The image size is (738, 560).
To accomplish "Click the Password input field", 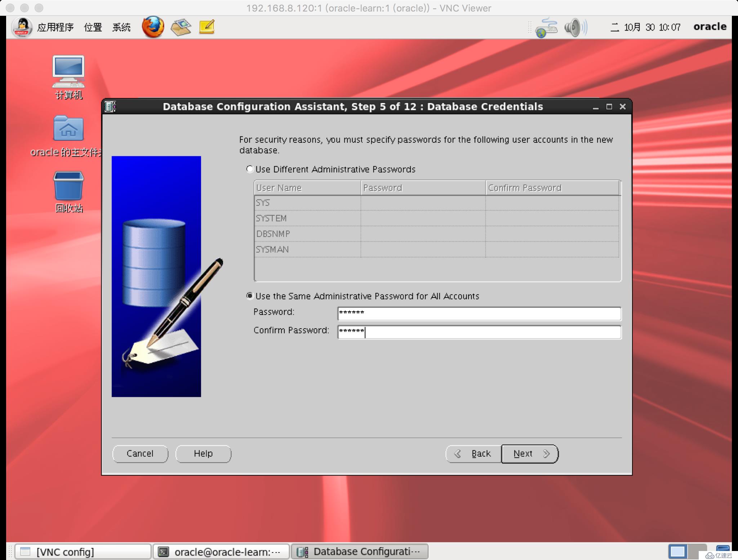I will [x=478, y=312].
